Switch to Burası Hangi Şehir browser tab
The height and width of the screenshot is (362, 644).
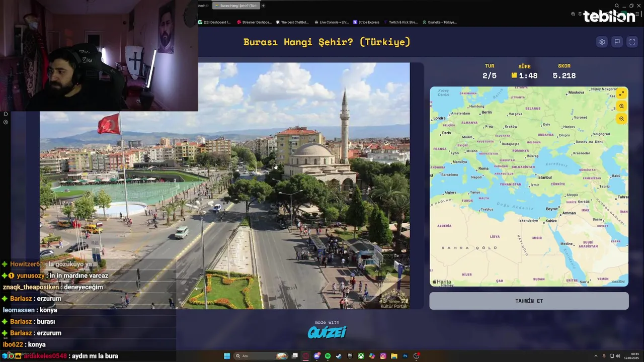coord(235,6)
